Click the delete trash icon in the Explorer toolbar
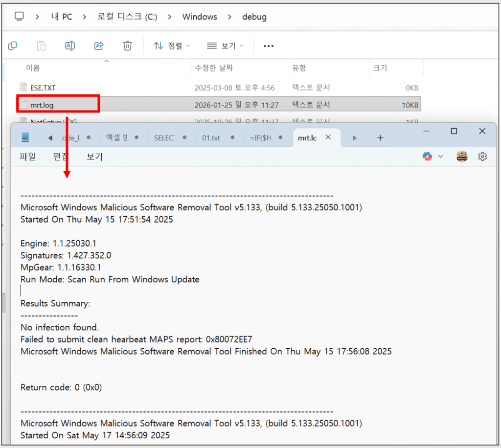This screenshot has width=501, height=448. (128, 45)
